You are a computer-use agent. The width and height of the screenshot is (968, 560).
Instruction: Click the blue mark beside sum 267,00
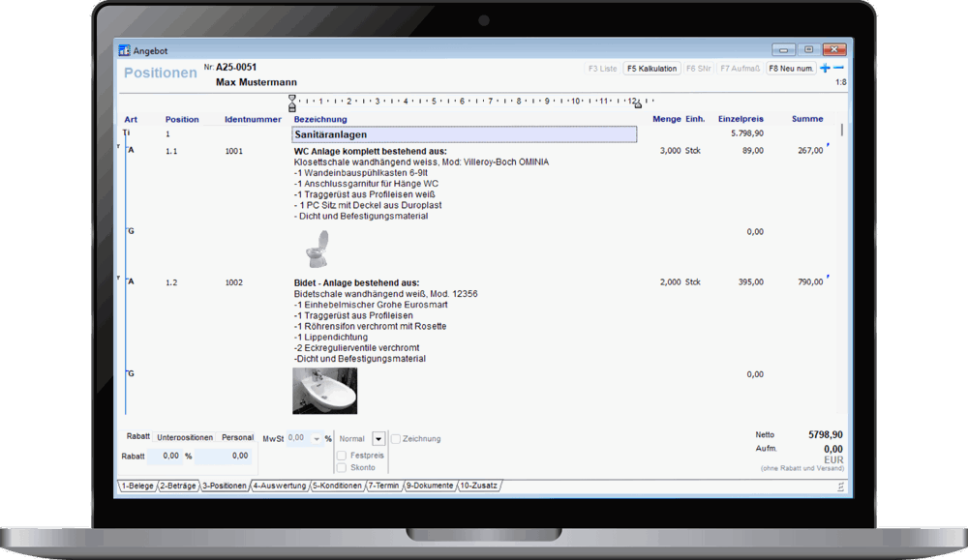click(x=829, y=146)
